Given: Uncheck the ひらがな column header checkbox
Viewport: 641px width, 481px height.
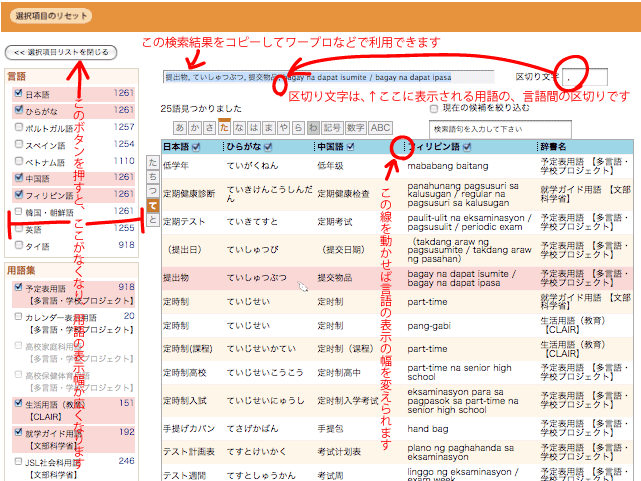Looking at the screenshot, I should (x=267, y=147).
